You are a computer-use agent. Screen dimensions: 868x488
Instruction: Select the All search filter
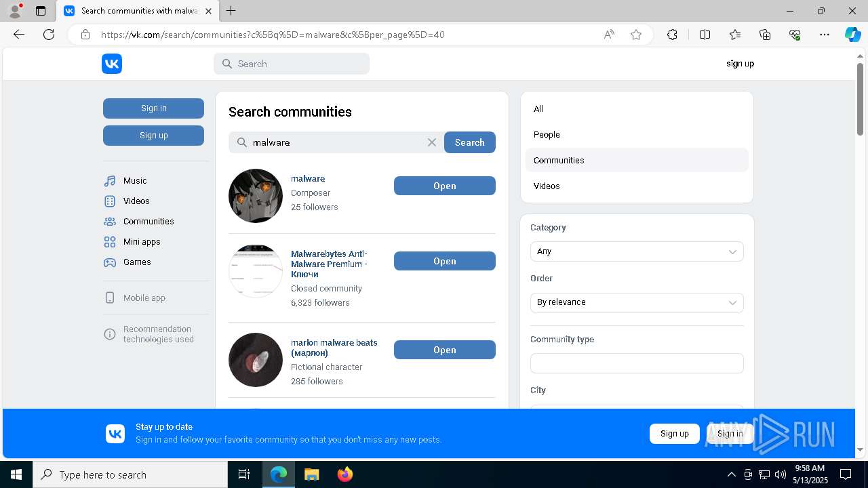(x=637, y=109)
